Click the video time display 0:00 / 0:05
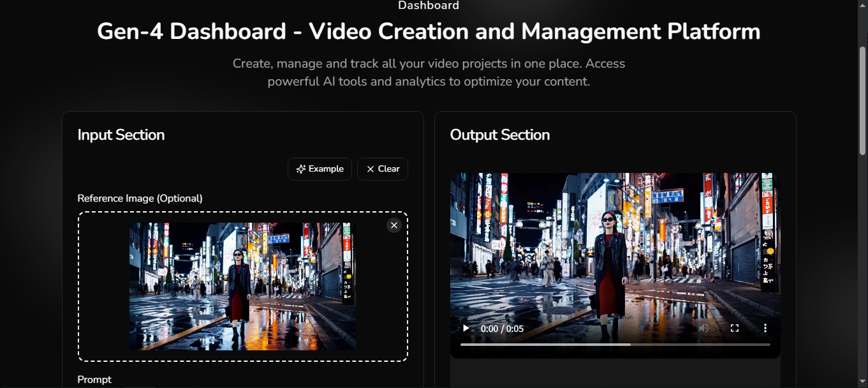 click(x=502, y=329)
